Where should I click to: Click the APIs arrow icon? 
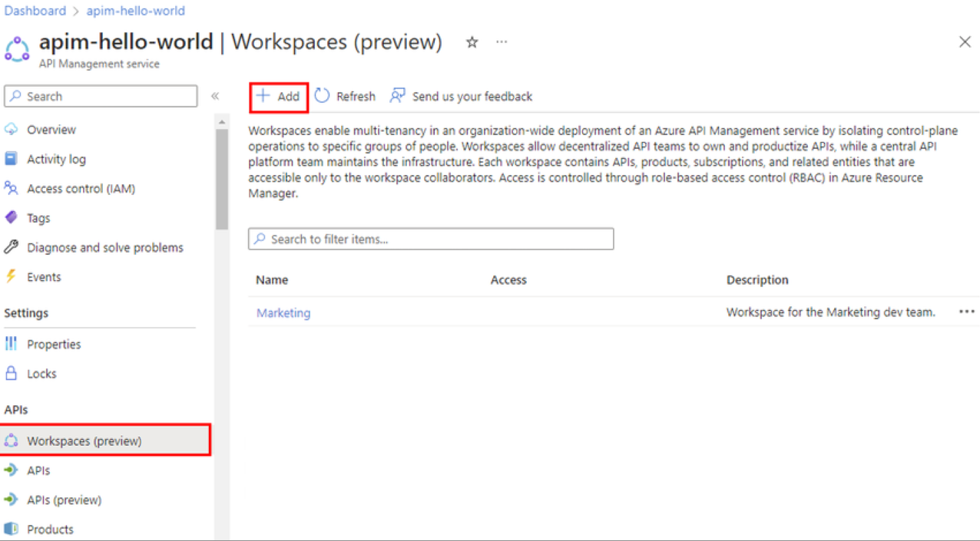click(11, 470)
